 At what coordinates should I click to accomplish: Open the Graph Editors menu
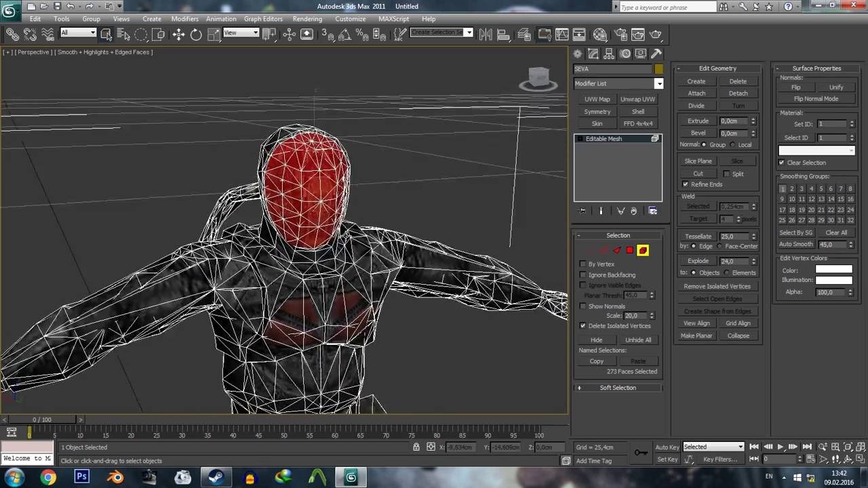[x=263, y=19]
